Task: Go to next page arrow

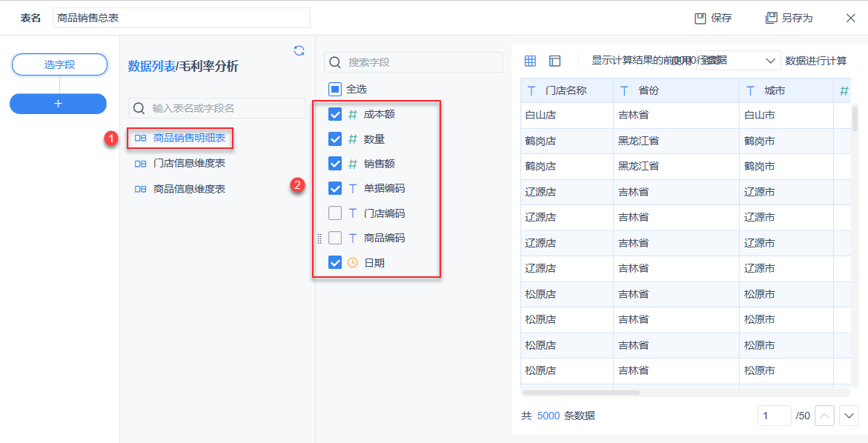Action: click(849, 416)
